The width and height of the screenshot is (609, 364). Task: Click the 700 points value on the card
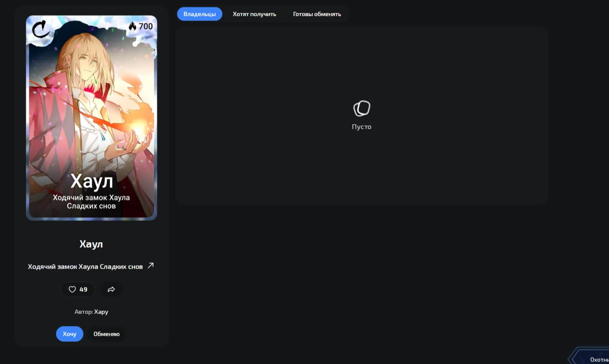146,26
